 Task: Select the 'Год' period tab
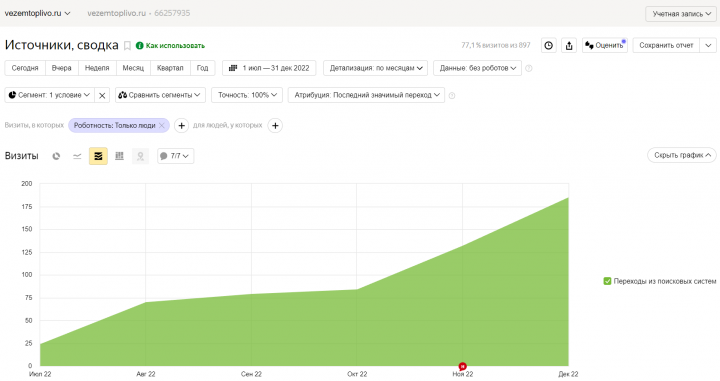(x=202, y=68)
